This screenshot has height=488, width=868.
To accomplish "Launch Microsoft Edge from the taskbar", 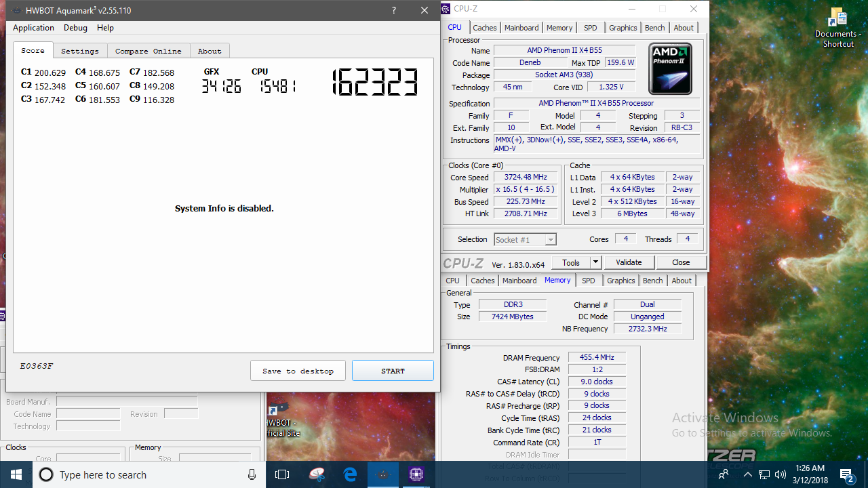I will 350,474.
